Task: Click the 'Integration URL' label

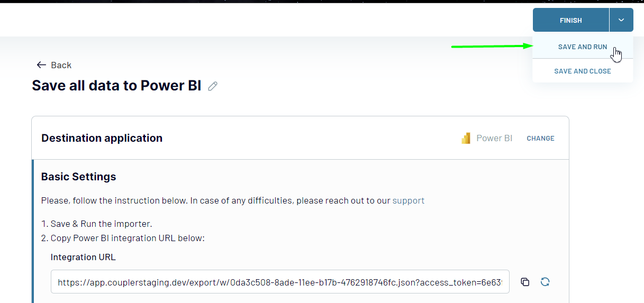Action: point(83,257)
